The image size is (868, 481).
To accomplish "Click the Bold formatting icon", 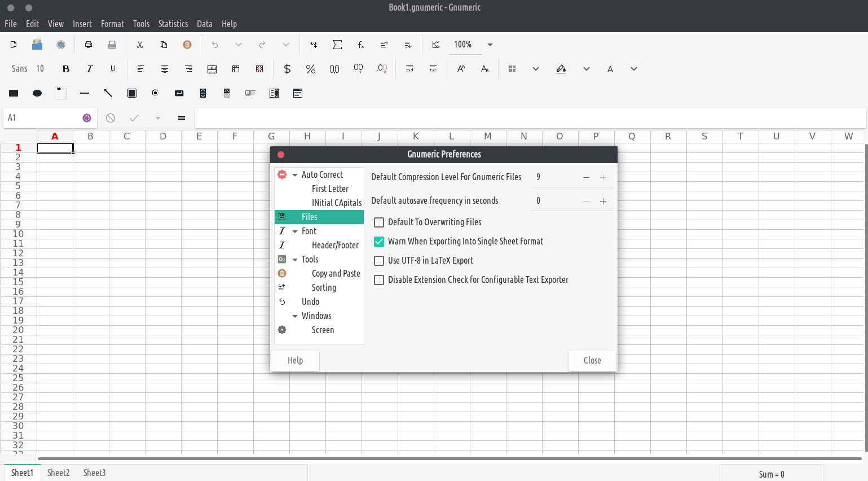I will pyautogui.click(x=66, y=69).
